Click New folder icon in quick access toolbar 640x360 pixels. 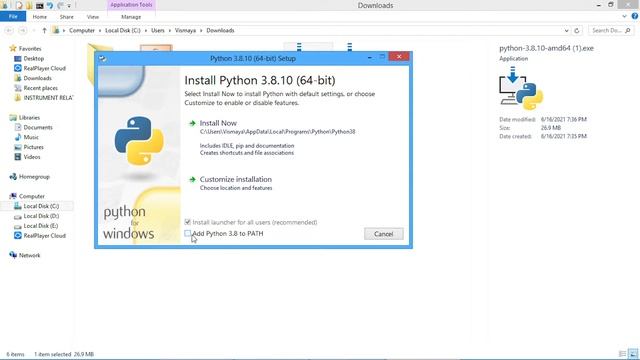point(29,5)
